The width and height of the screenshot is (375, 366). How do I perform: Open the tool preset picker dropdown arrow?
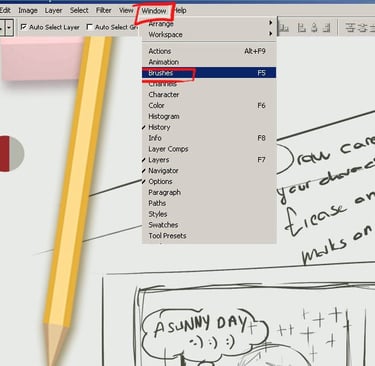(x=9, y=27)
